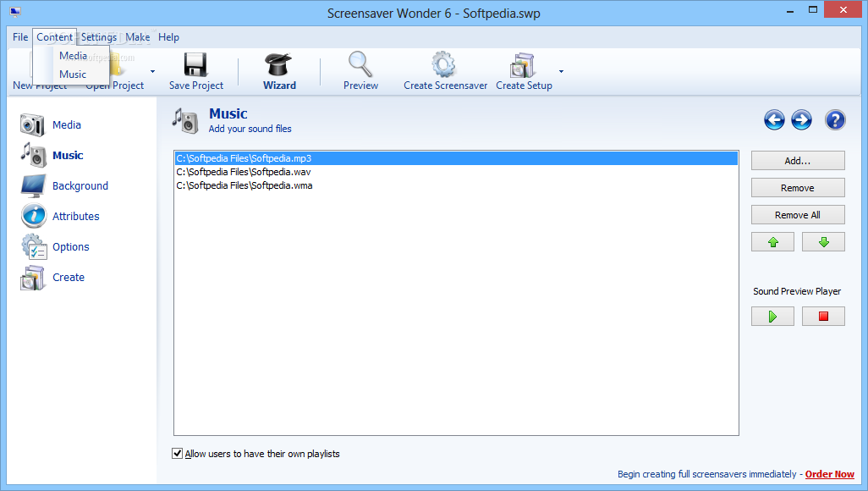The image size is (868, 491).
Task: Go to previous step with back arrow
Action: pyautogui.click(x=774, y=119)
